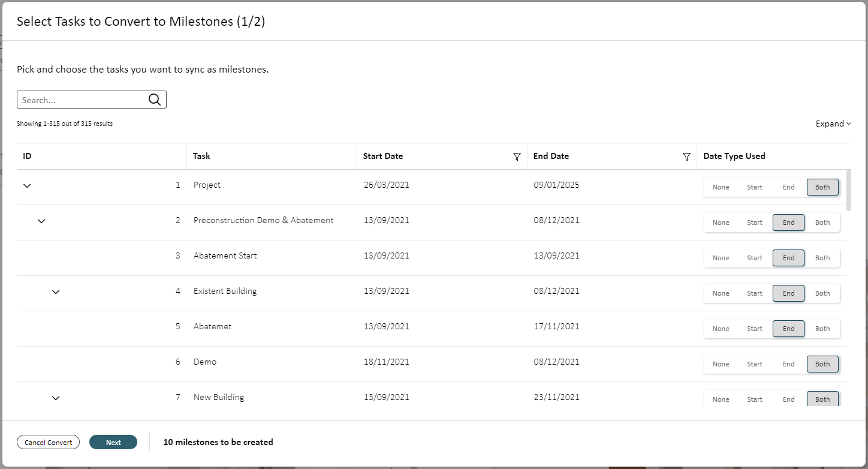Click Project end date 09/01/2025
This screenshot has width=868, height=469.
(556, 185)
